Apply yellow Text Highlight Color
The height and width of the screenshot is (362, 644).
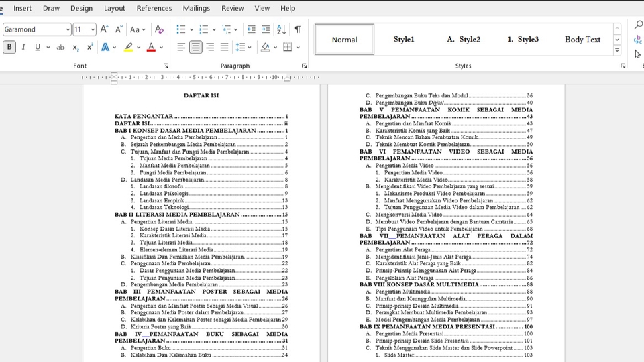[x=129, y=47]
